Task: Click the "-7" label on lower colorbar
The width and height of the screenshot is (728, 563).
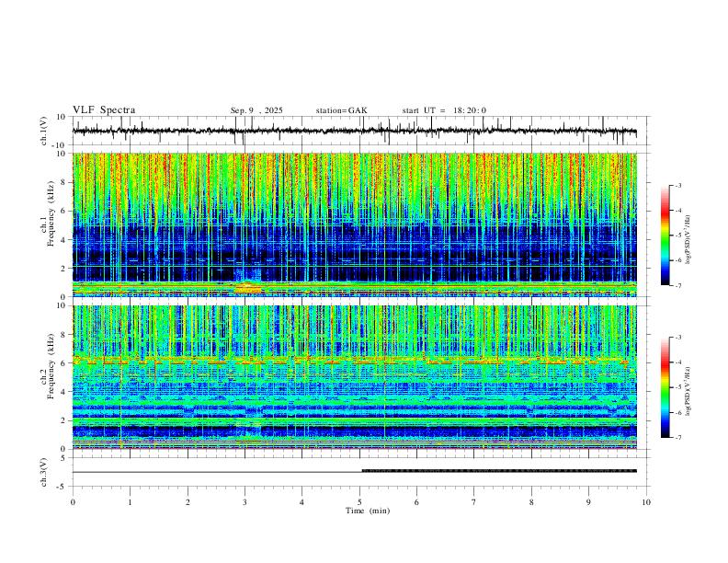Action: tap(678, 438)
